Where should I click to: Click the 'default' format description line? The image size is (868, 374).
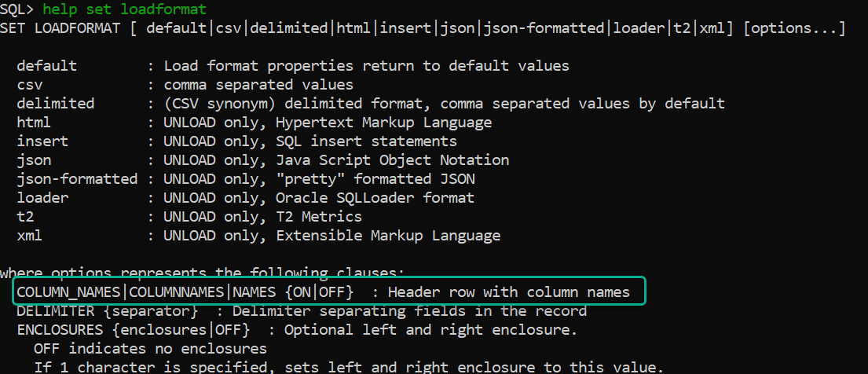click(x=293, y=66)
